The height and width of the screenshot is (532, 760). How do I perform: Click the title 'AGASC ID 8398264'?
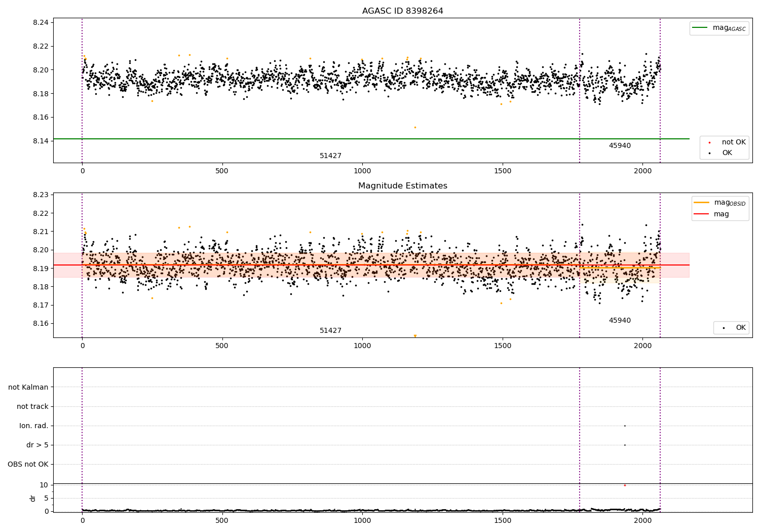(x=402, y=11)
